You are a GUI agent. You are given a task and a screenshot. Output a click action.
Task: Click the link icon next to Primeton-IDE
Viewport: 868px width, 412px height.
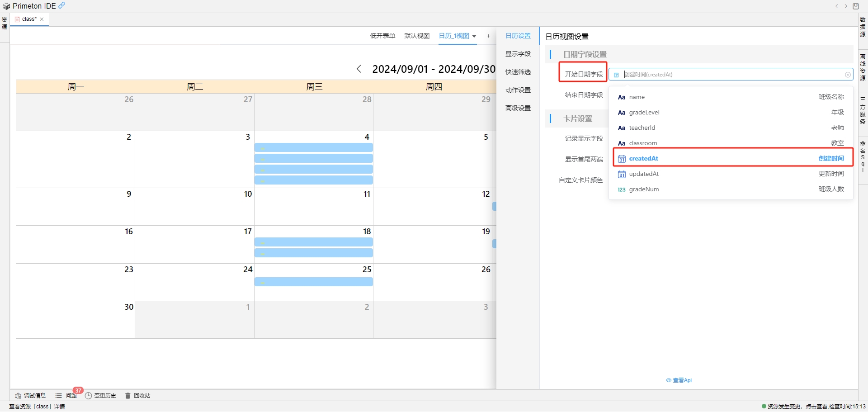(x=61, y=5)
